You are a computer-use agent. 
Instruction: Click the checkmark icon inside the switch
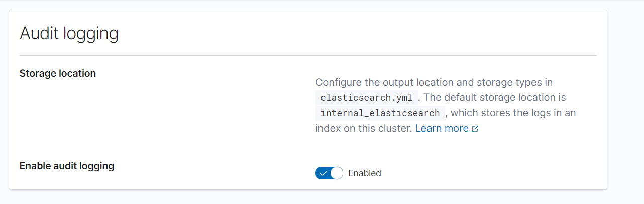[x=323, y=173]
